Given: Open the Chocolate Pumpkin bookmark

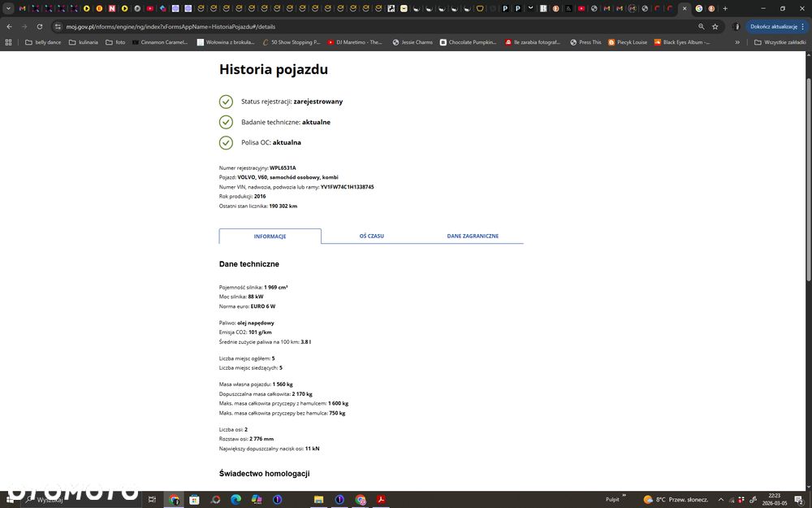Looking at the screenshot, I should click(x=469, y=42).
